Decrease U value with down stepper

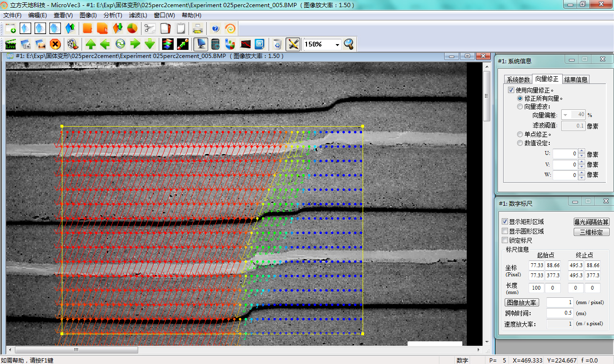click(581, 156)
